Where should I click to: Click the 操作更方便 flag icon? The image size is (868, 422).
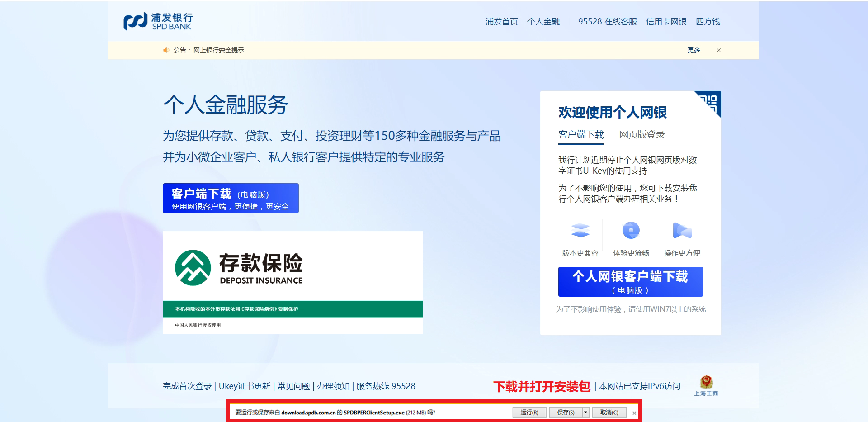[682, 230]
